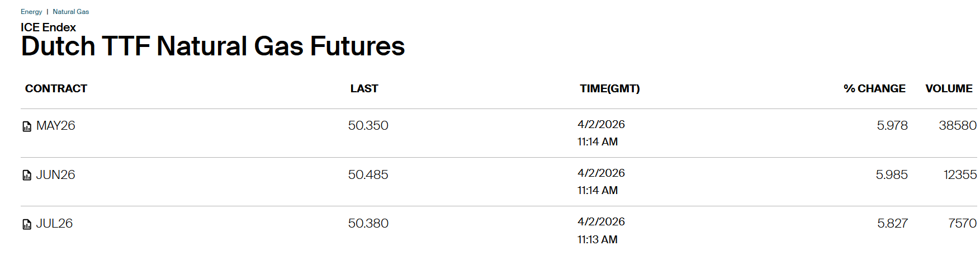Select the MAY26 contract name

point(55,126)
